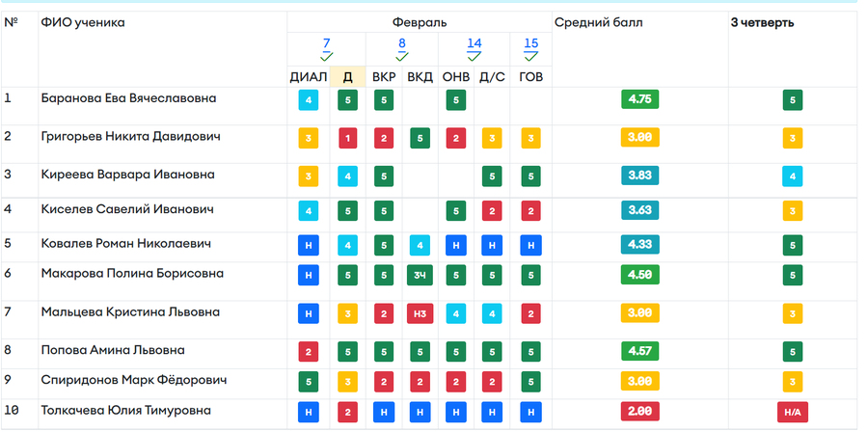Click the checkmark under date 14
The height and width of the screenshot is (432, 868).
(x=475, y=57)
